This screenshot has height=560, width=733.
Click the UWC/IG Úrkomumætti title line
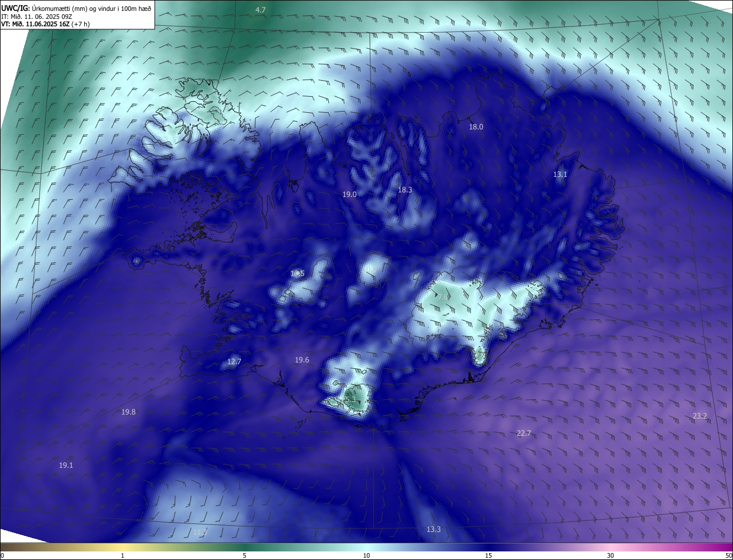(x=76, y=8)
